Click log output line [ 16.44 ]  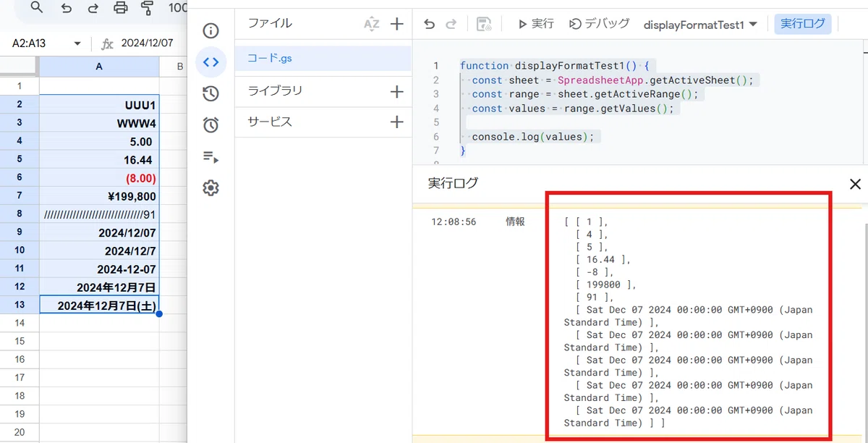coord(603,259)
